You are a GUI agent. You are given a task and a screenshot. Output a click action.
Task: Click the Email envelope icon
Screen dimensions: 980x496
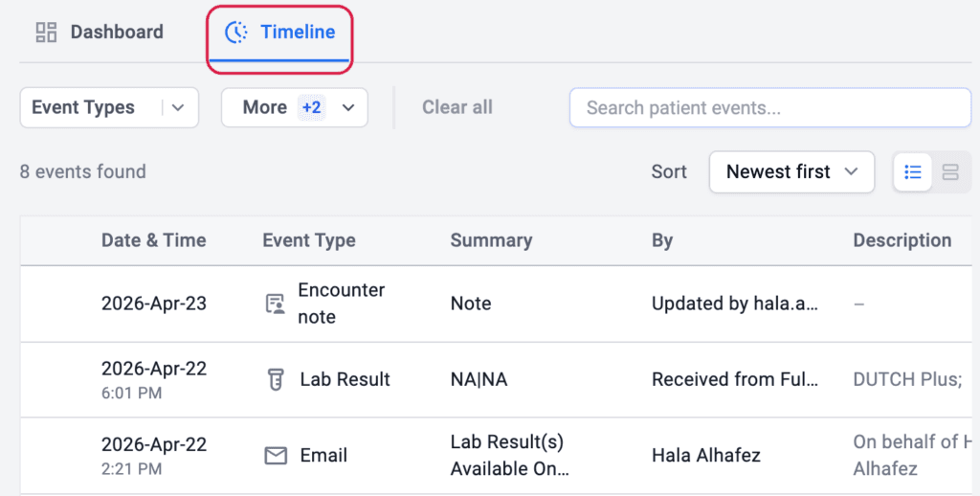click(276, 456)
